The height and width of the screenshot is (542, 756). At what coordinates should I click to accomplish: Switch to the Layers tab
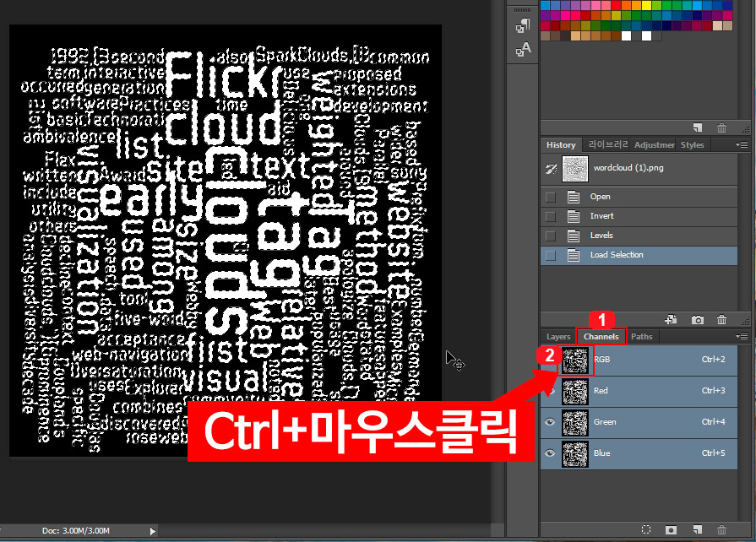click(x=558, y=336)
